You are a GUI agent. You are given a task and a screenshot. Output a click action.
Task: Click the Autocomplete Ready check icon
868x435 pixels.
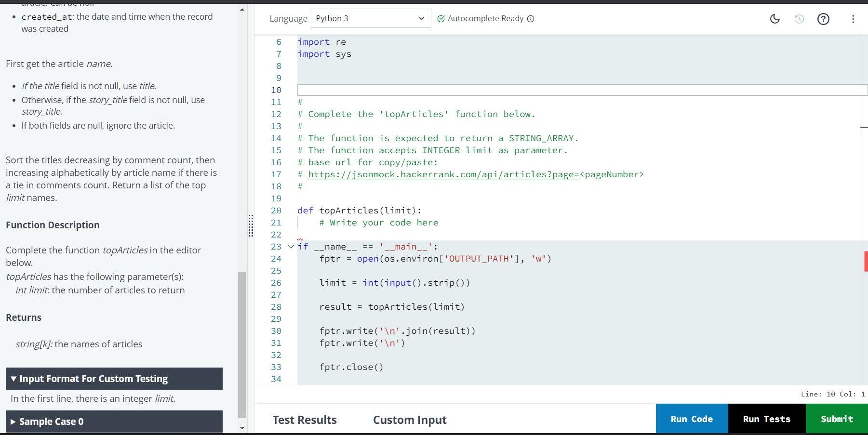pyautogui.click(x=441, y=19)
